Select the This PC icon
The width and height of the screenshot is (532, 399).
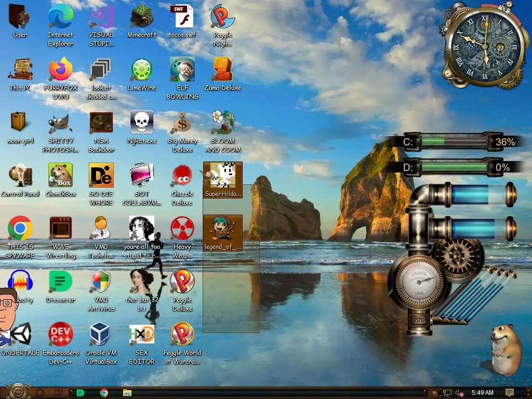coord(20,75)
